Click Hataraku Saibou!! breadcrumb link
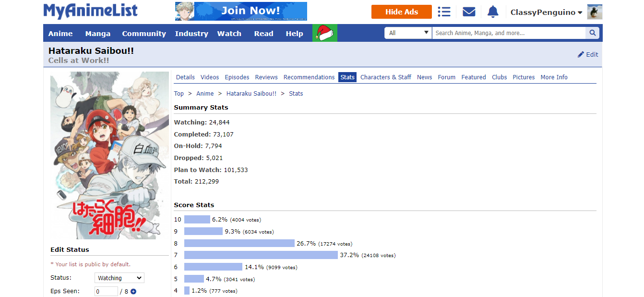This screenshot has height=297, width=644. pos(251,94)
